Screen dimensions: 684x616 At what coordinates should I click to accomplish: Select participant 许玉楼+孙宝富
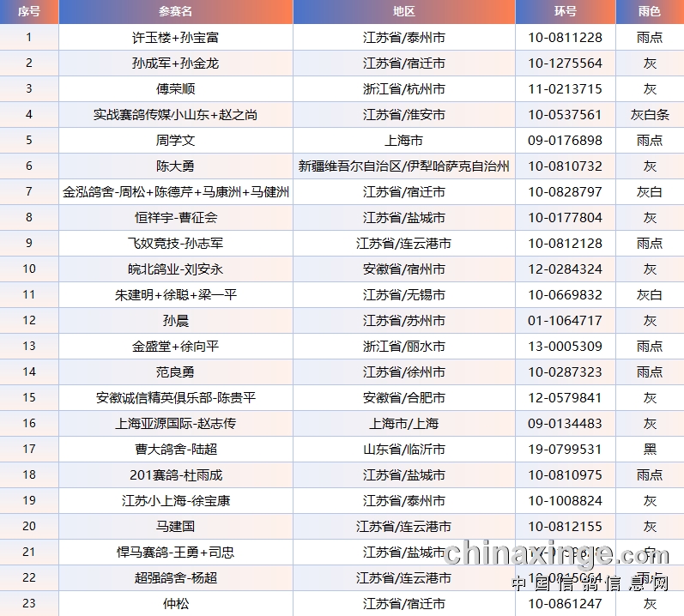tap(176, 38)
